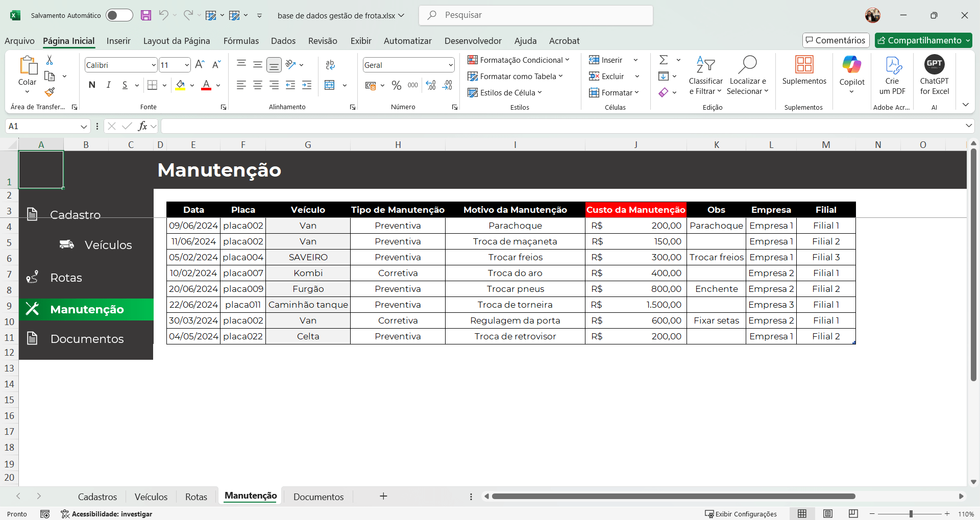Click the Comentários button
Viewport: 980px width, 520px height.
click(836, 40)
